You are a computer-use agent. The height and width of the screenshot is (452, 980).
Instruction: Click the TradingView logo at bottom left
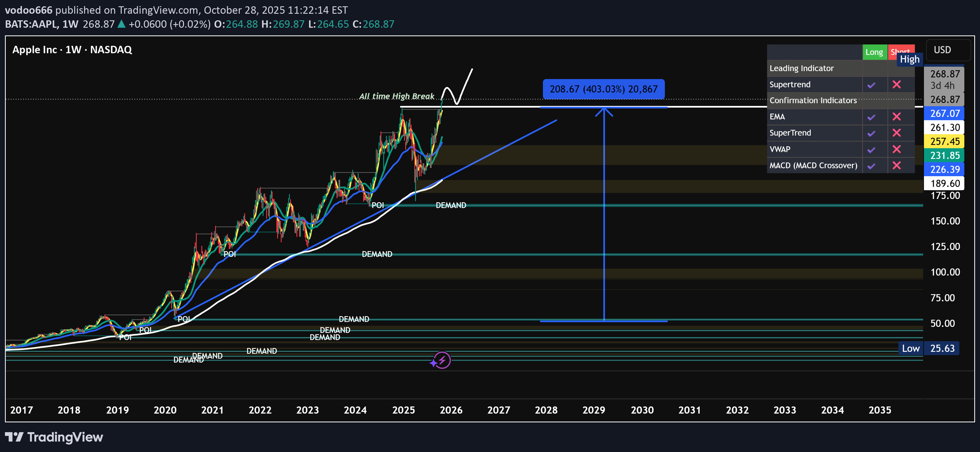click(54, 437)
